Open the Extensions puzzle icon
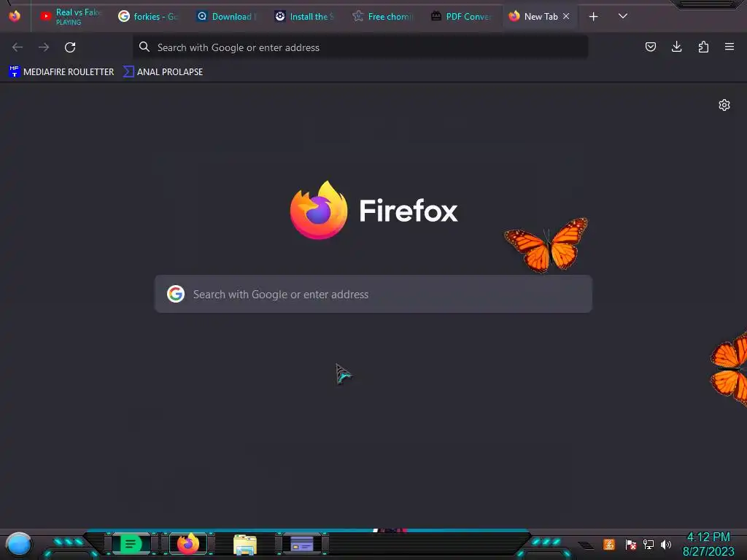 (703, 47)
